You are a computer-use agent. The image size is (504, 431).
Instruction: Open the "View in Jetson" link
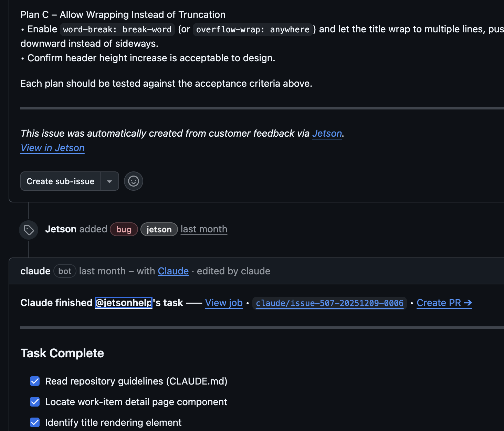[x=52, y=148]
